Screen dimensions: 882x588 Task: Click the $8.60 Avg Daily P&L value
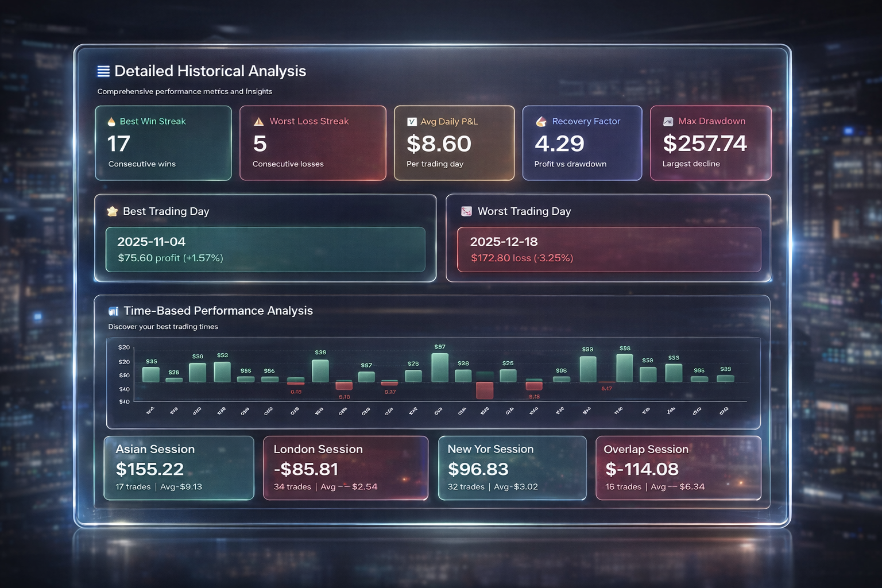click(x=439, y=144)
